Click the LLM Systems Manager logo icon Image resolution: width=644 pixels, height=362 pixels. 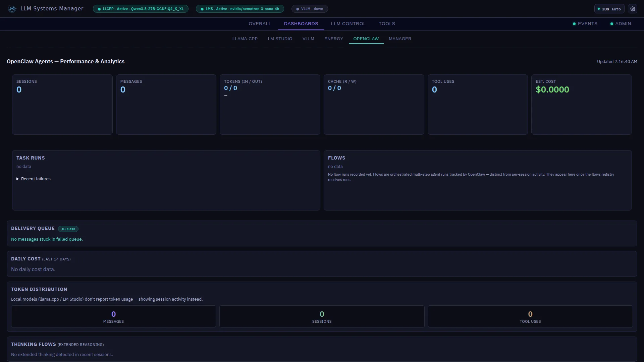pyautogui.click(x=12, y=9)
